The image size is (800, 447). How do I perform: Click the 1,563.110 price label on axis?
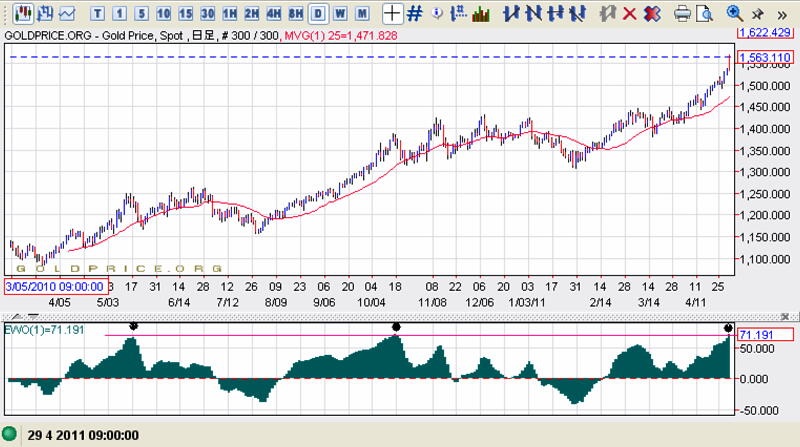click(x=766, y=58)
